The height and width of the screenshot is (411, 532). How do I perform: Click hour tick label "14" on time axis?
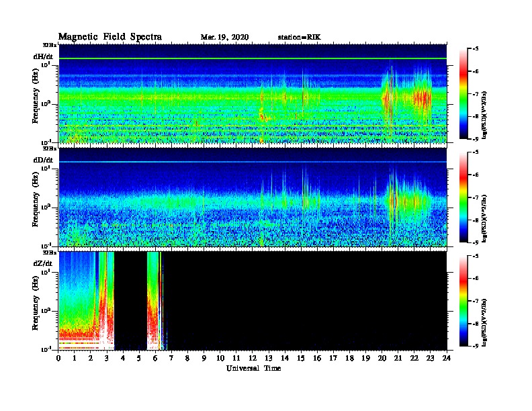tap(285, 358)
